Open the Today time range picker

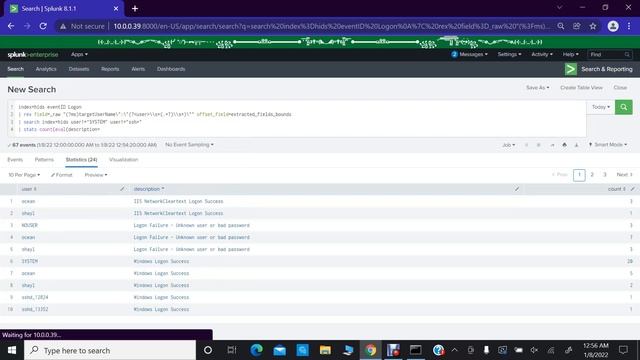pos(601,107)
